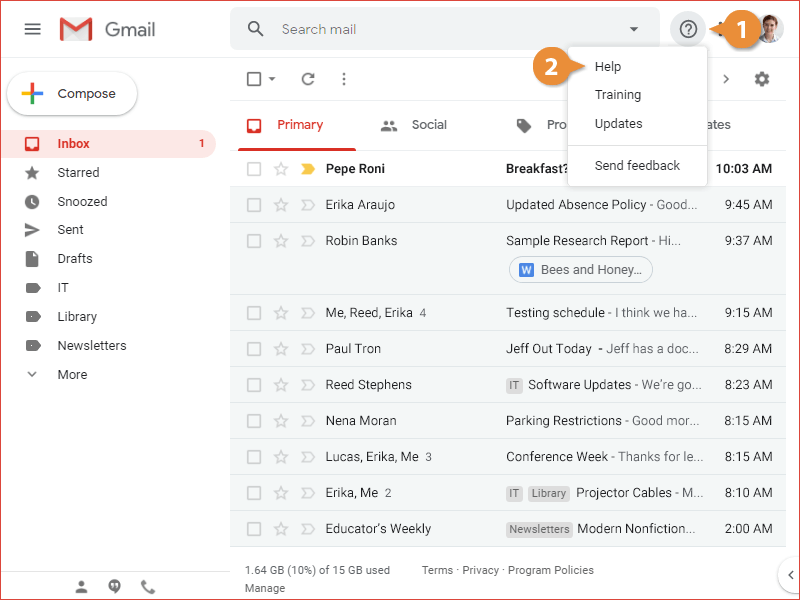Click the search magnifier icon
800x600 pixels.
(256, 29)
